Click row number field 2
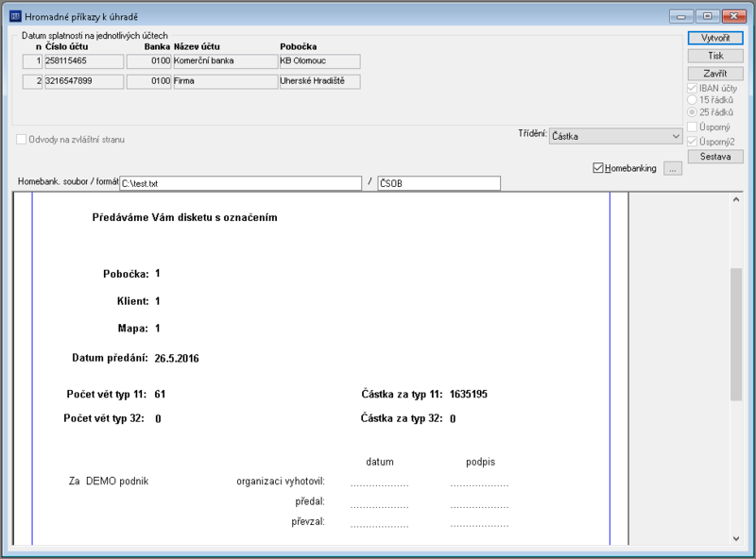 tap(32, 81)
